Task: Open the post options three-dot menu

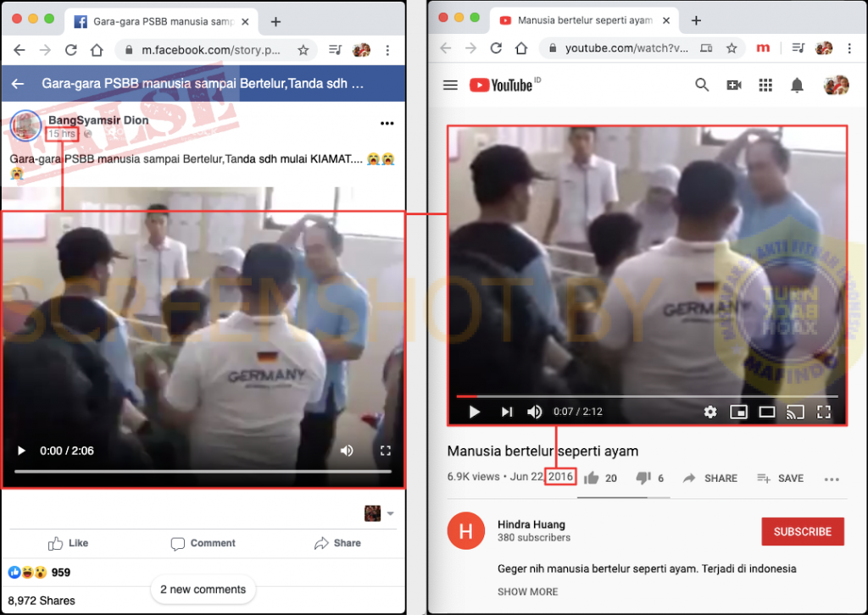Action: (387, 123)
